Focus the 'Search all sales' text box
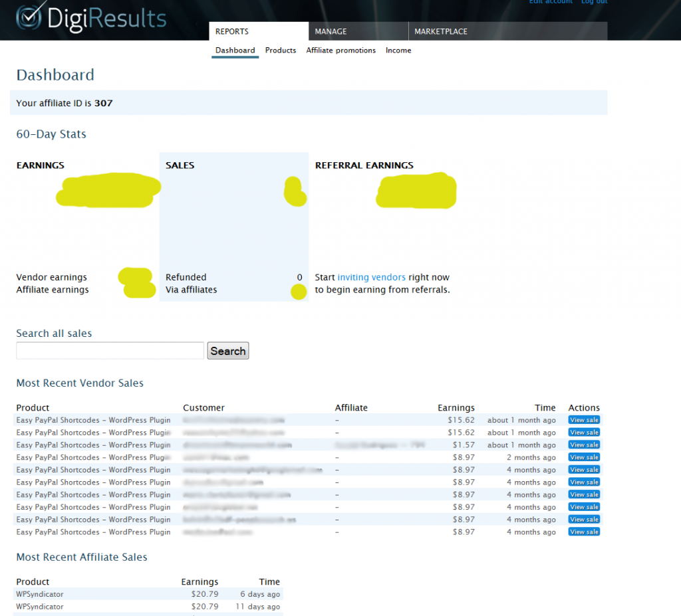The height and width of the screenshot is (616, 681). point(110,351)
